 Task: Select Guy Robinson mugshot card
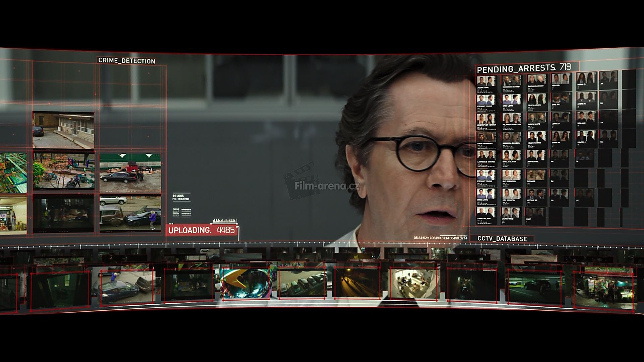[511, 176]
